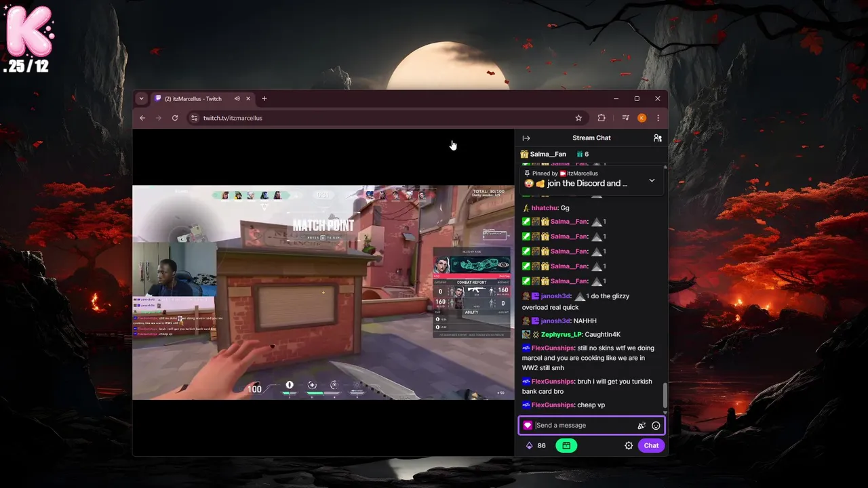Click FlexGunships on the turkish bank card message
The width and height of the screenshot is (868, 488).
click(553, 382)
